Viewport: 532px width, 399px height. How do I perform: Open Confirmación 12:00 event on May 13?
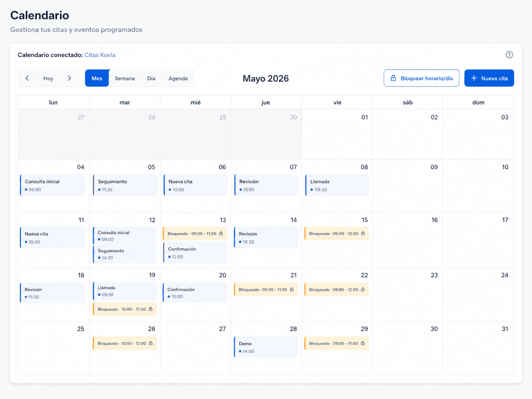(195, 252)
